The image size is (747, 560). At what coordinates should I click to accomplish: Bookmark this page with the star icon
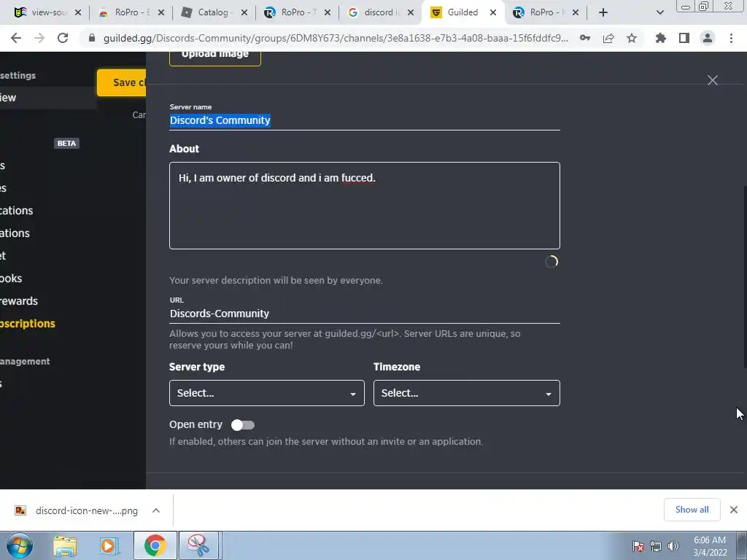point(632,38)
